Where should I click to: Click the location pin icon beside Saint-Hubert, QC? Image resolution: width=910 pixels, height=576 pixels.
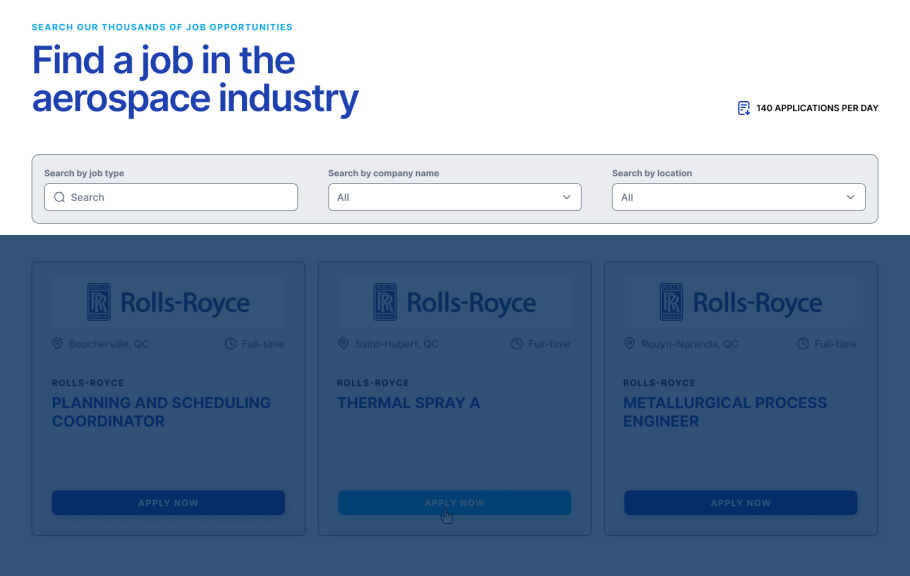pyautogui.click(x=343, y=344)
